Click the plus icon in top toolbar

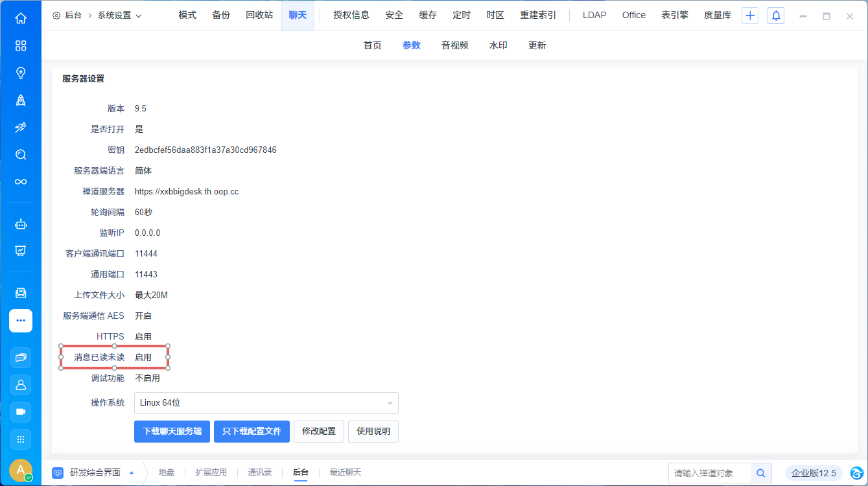(750, 16)
